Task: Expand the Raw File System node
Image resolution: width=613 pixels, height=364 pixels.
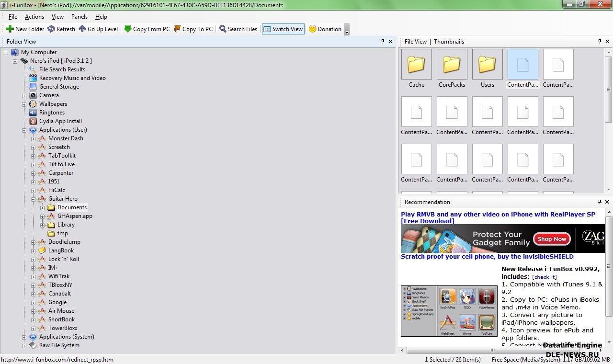Action: [24, 345]
